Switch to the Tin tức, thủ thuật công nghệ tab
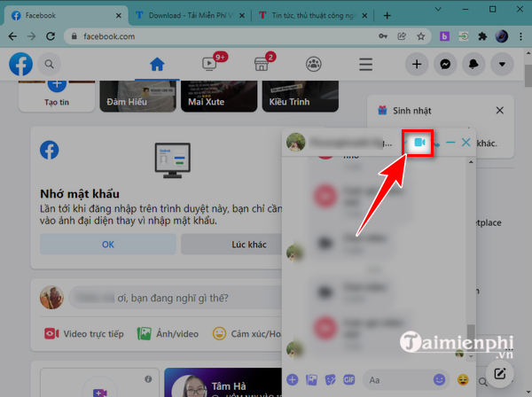This screenshot has height=397, width=532. [x=313, y=15]
